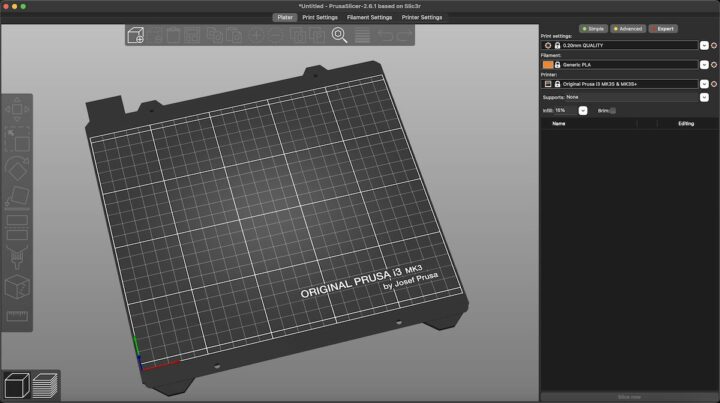Switch to sliced layers preview view
Screen dimensions: 720x403
44,385
